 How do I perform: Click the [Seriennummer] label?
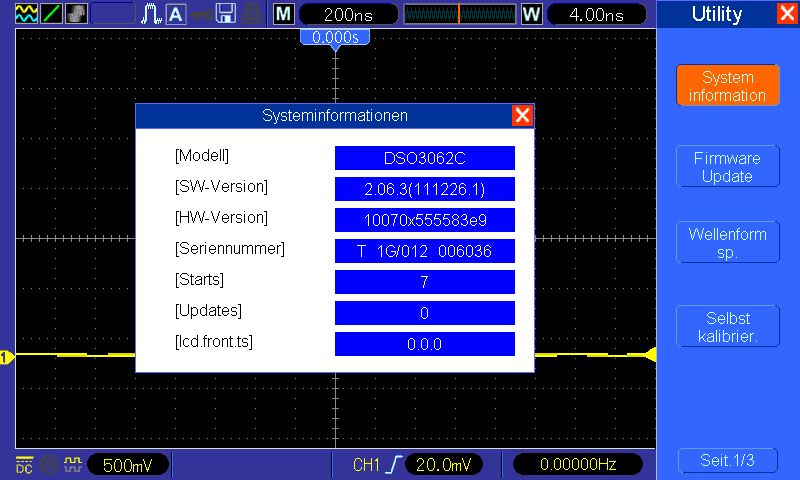(x=230, y=249)
